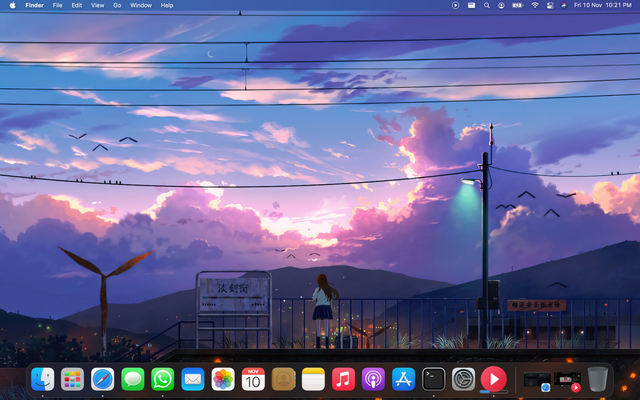This screenshot has height=400, width=640.
Task: Click circular icon between Spotlight and battery
Action: (x=501, y=5)
